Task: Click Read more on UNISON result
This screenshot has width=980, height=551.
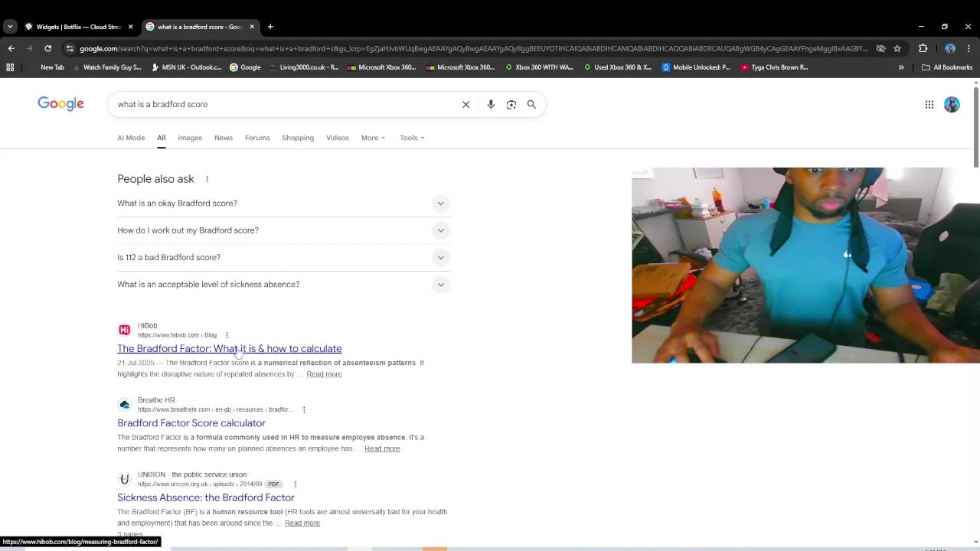Action: (302, 523)
